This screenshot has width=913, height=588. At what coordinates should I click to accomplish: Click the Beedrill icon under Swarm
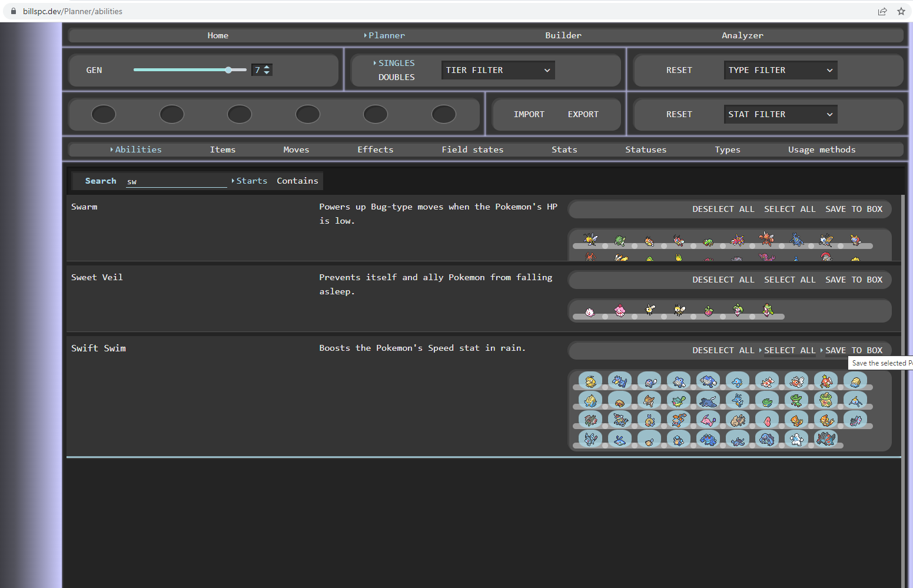pyautogui.click(x=590, y=239)
